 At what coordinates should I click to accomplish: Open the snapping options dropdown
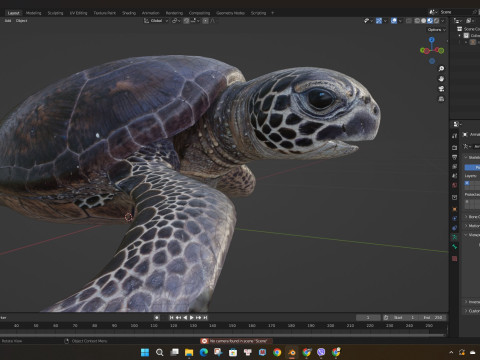pyautogui.click(x=194, y=21)
